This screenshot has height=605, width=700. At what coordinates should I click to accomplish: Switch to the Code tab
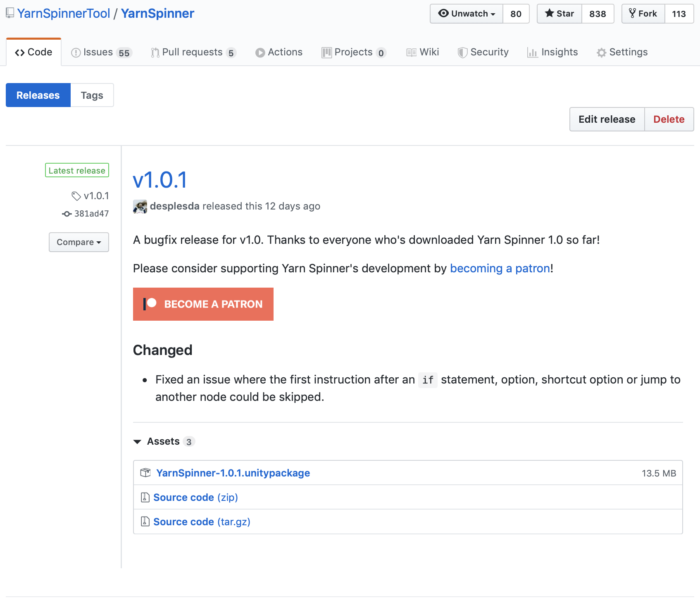tap(33, 52)
